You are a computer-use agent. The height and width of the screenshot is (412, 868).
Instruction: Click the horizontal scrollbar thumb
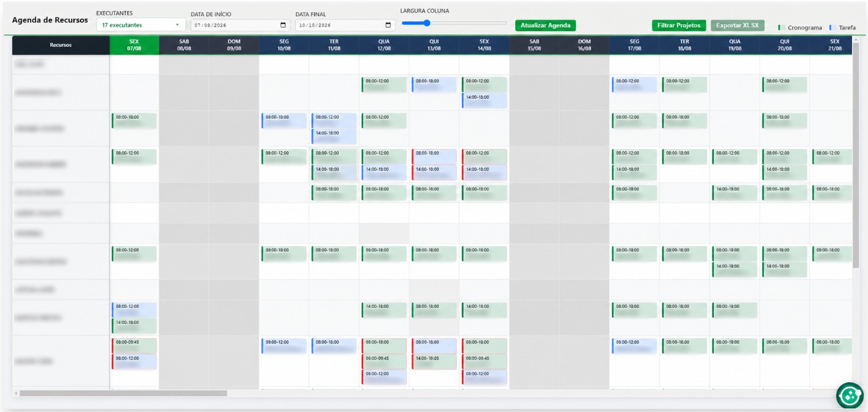pyautogui.click(x=123, y=393)
